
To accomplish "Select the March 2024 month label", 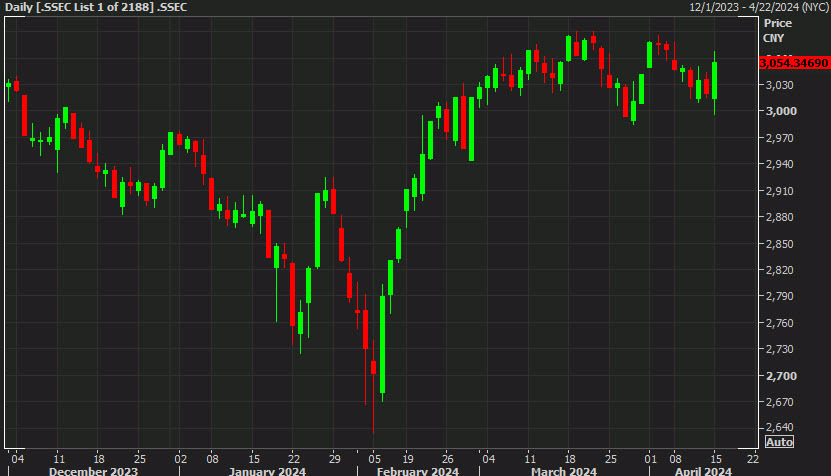I will click(x=563, y=470).
